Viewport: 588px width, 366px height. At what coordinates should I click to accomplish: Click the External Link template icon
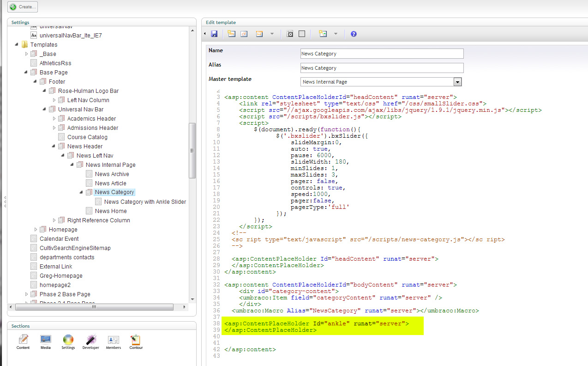pos(34,266)
